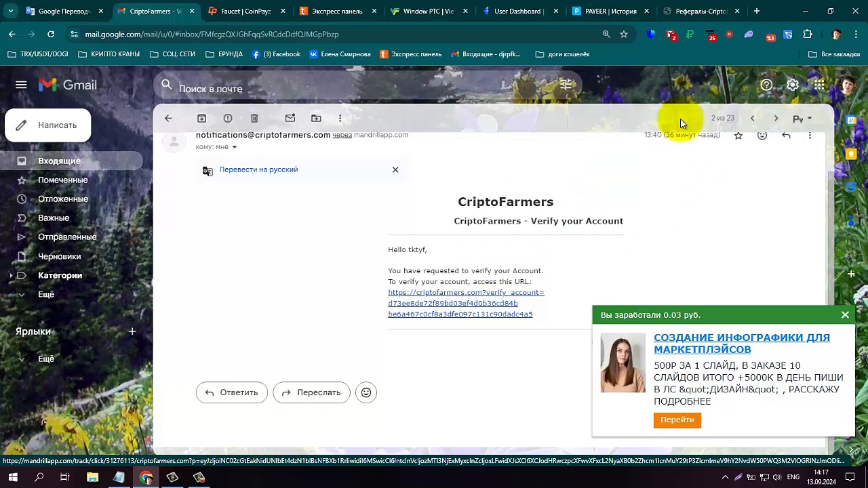Create new label plus icon
868x488 pixels.
[x=132, y=331]
